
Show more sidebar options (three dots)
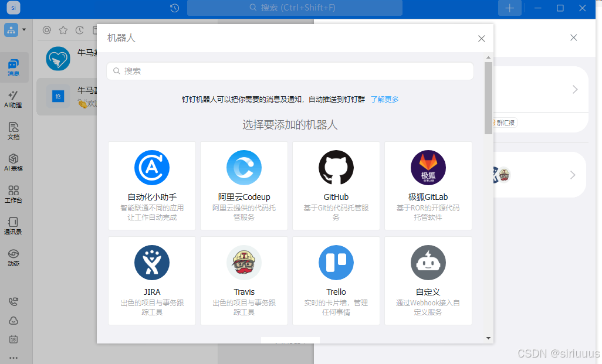pos(13,358)
